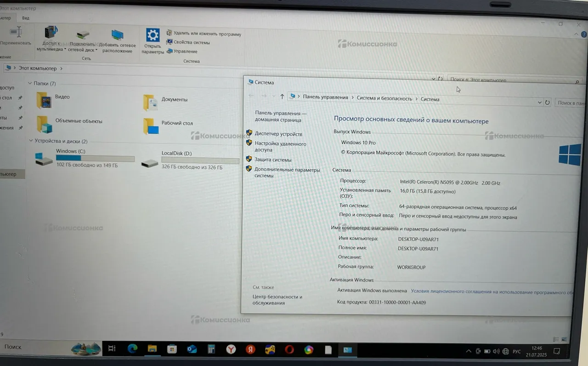Screen dimensions: 588x366
Task: Refresh the Система window address bar
Action: 547,103
